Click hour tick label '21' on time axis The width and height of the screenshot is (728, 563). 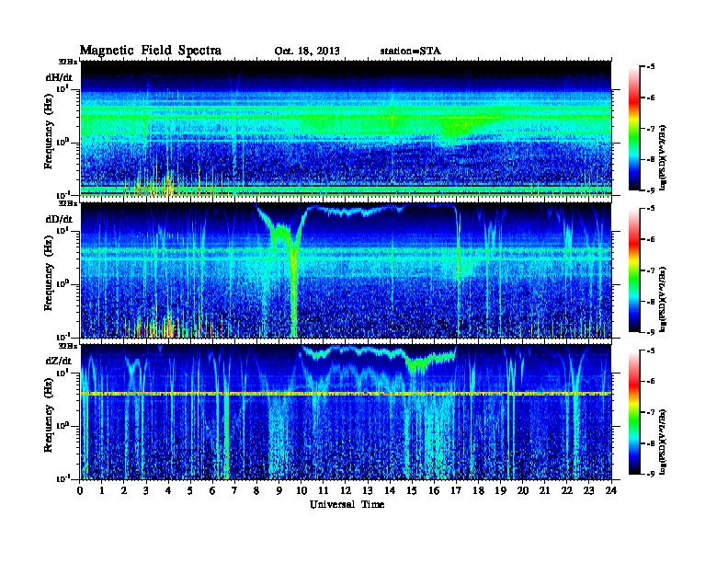coord(544,490)
